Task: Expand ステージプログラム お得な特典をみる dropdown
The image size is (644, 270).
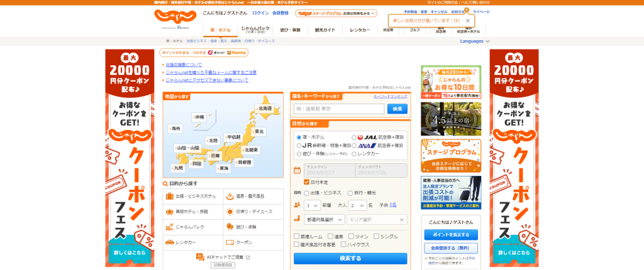Action: (x=336, y=13)
